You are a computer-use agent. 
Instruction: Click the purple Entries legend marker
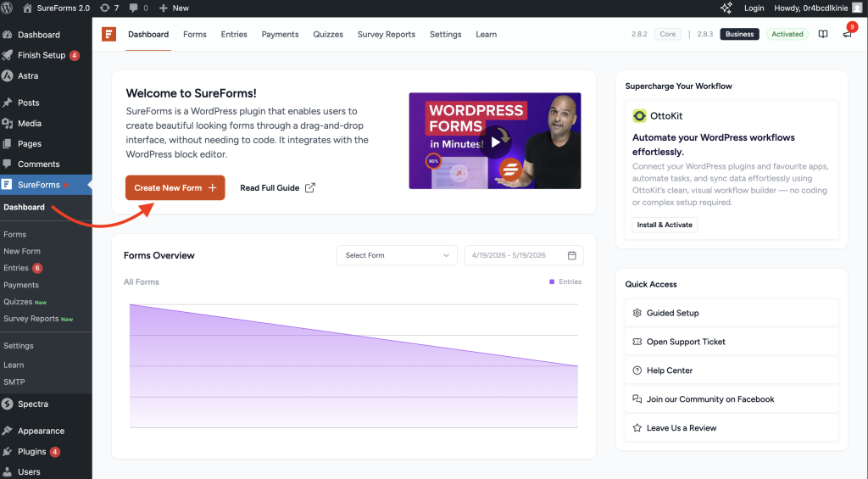(551, 281)
